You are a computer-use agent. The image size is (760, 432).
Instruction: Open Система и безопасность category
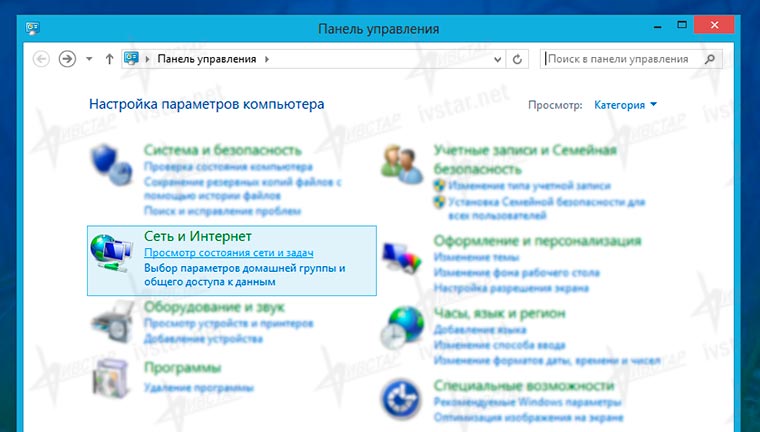pyautogui.click(x=222, y=150)
